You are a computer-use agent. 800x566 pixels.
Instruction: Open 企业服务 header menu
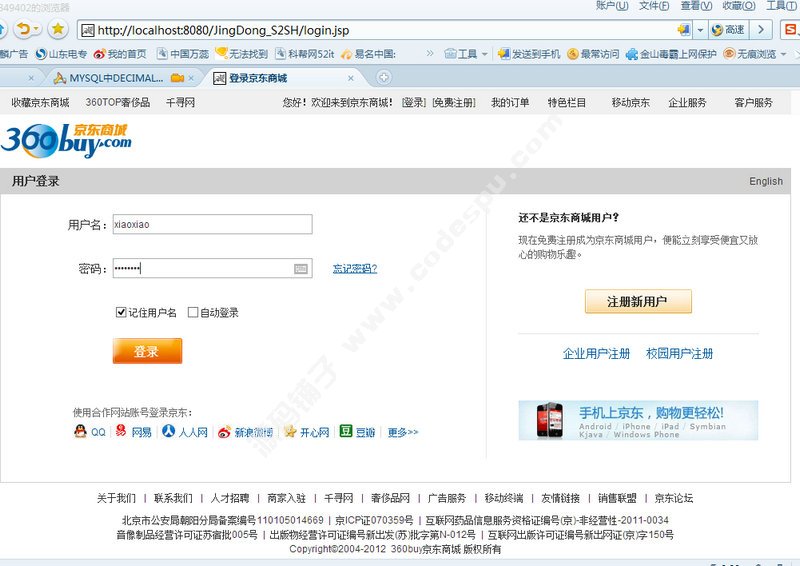pos(687,103)
